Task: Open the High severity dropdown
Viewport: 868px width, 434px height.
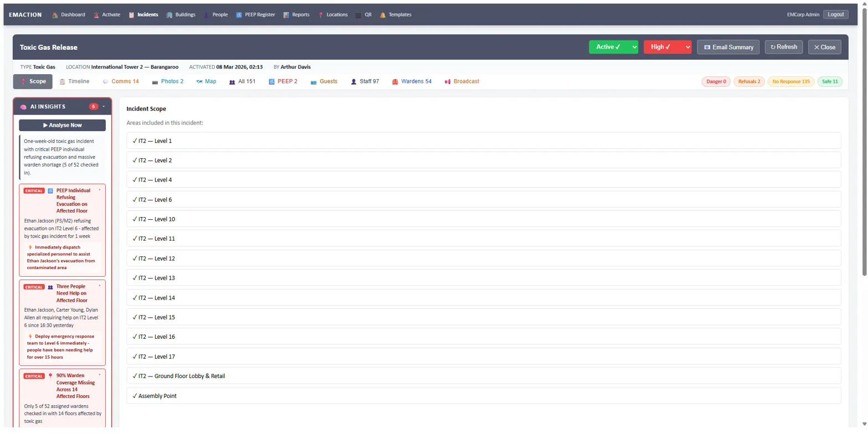Action: coord(668,47)
